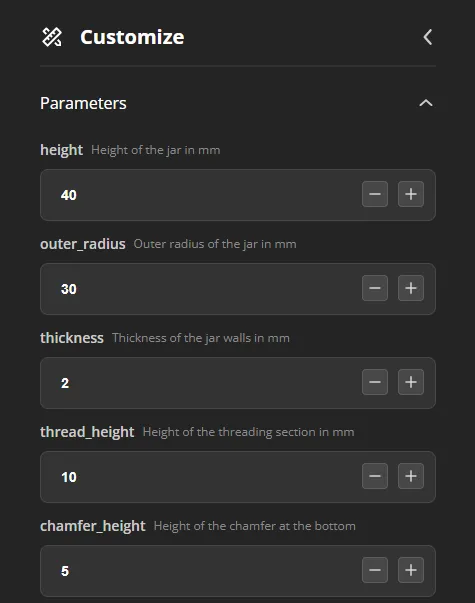Increase the outer_radius value

click(411, 288)
